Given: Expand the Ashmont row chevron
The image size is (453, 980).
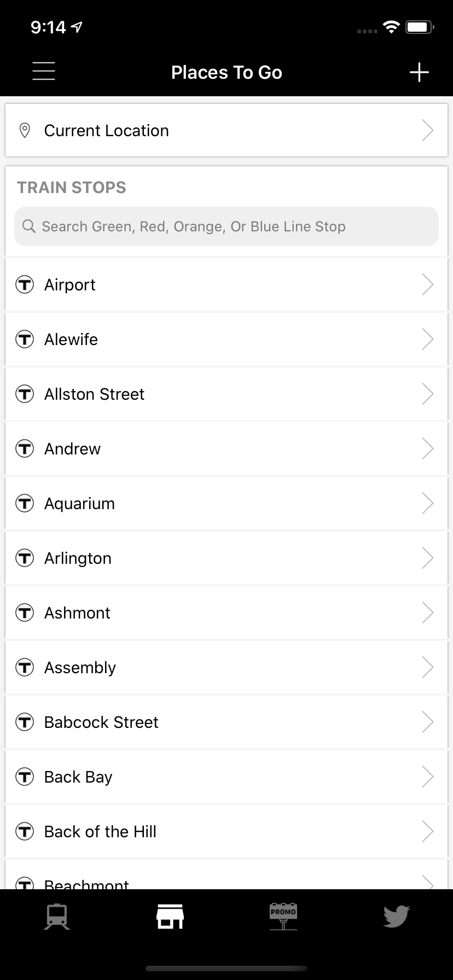Looking at the screenshot, I should point(427,613).
